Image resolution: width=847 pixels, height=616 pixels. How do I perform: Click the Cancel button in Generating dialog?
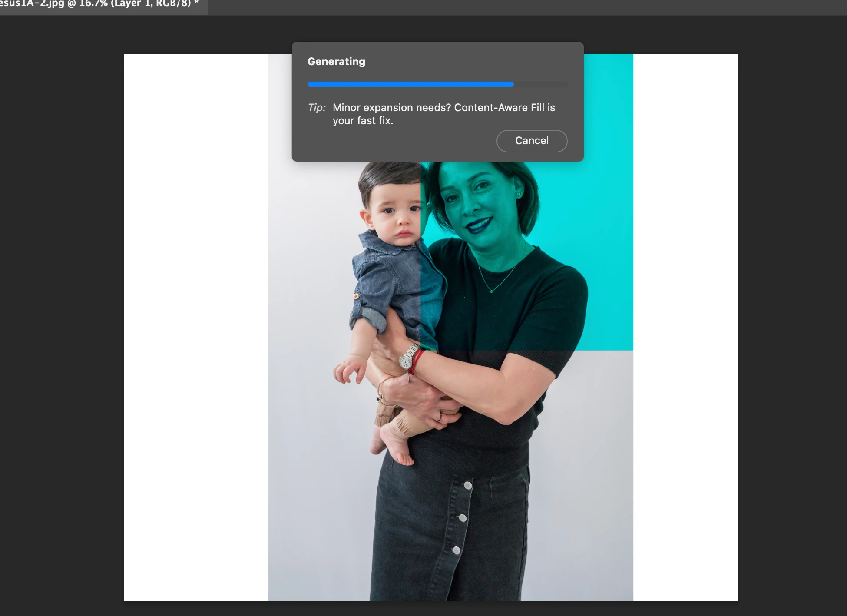[532, 141]
